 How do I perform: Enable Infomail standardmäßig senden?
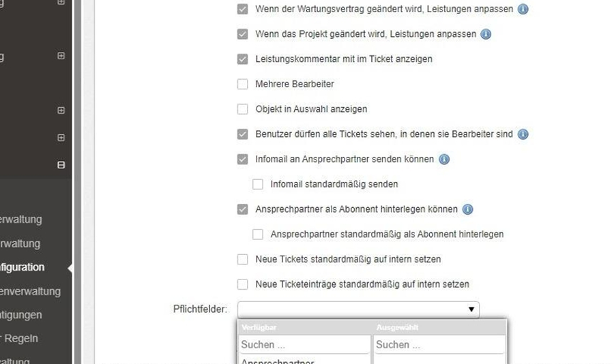pos(257,184)
